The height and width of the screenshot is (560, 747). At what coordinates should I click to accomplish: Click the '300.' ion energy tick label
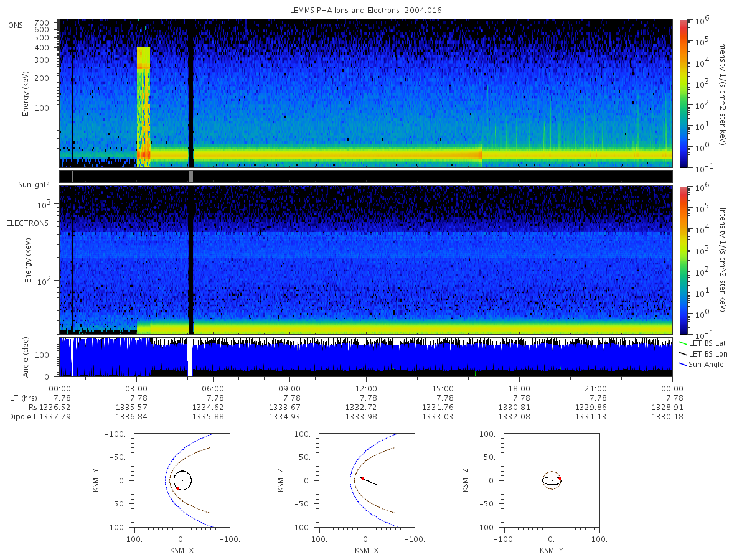pos(44,60)
